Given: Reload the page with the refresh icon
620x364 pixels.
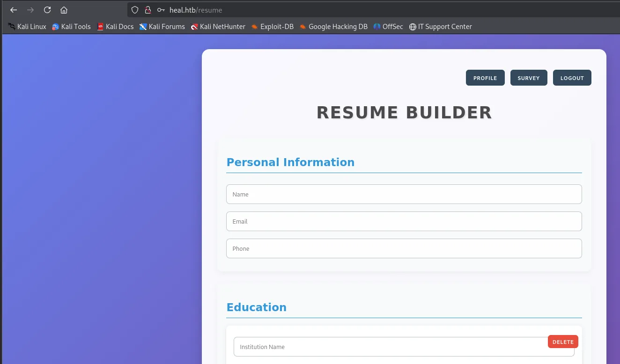Looking at the screenshot, I should pyautogui.click(x=47, y=10).
